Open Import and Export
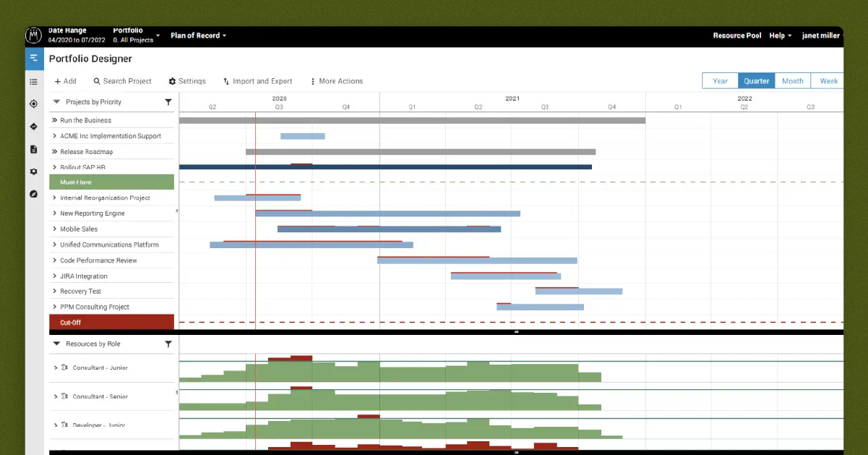The height and width of the screenshot is (455, 868). pos(257,81)
